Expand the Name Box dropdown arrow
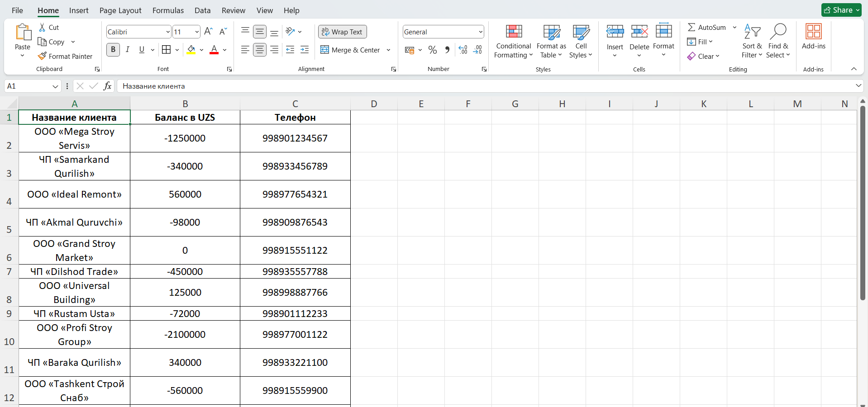The image size is (868, 407). 55,86
